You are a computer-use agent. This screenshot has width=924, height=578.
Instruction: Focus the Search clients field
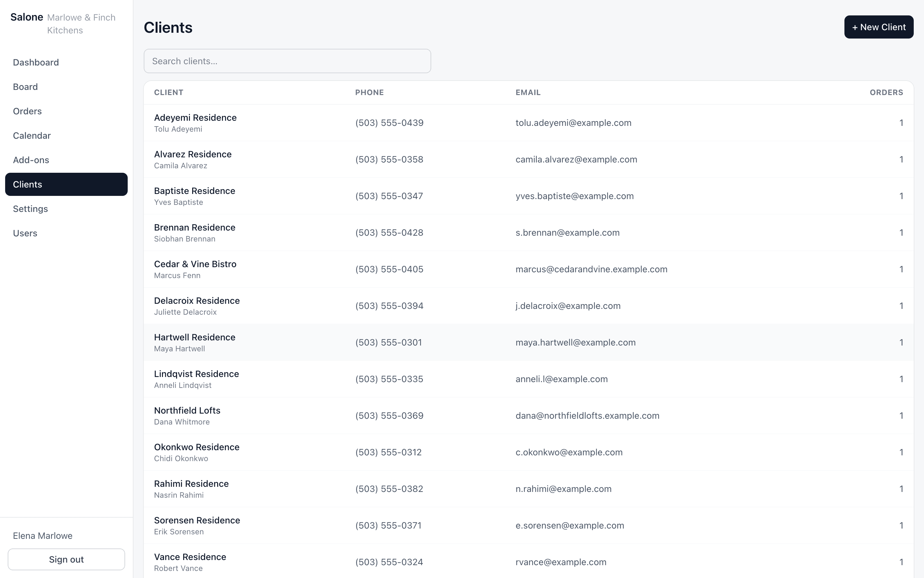[287, 61]
